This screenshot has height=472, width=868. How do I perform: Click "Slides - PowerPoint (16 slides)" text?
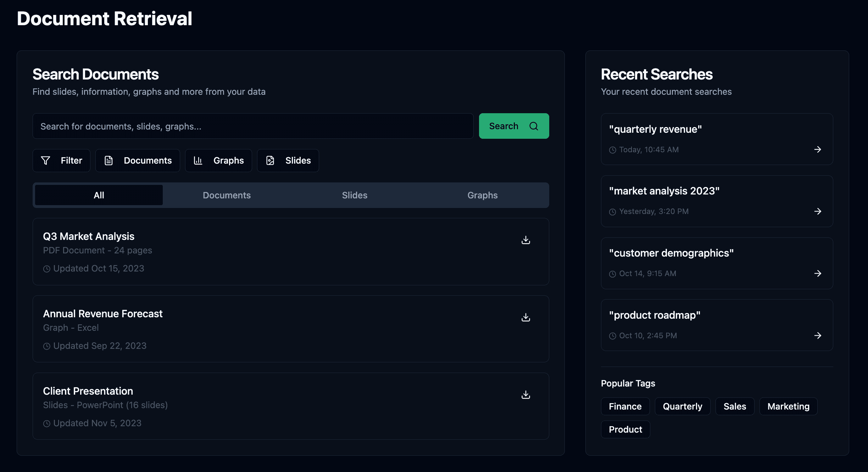point(105,405)
